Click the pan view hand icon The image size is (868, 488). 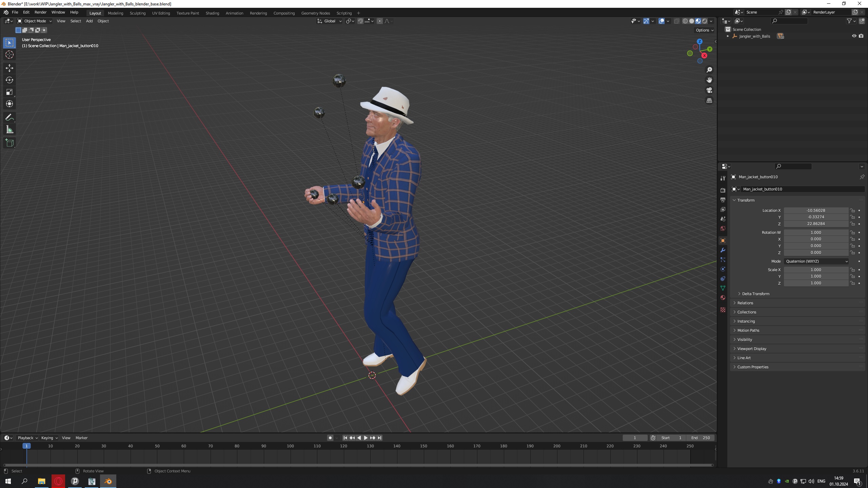709,80
